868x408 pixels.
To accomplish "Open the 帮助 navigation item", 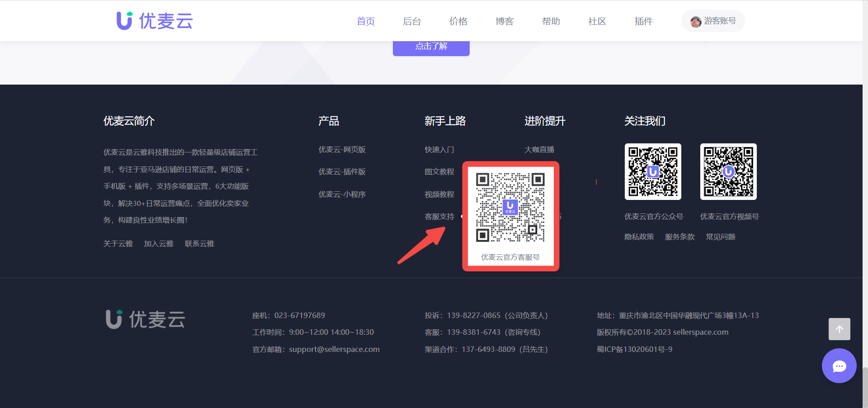I will tap(551, 21).
